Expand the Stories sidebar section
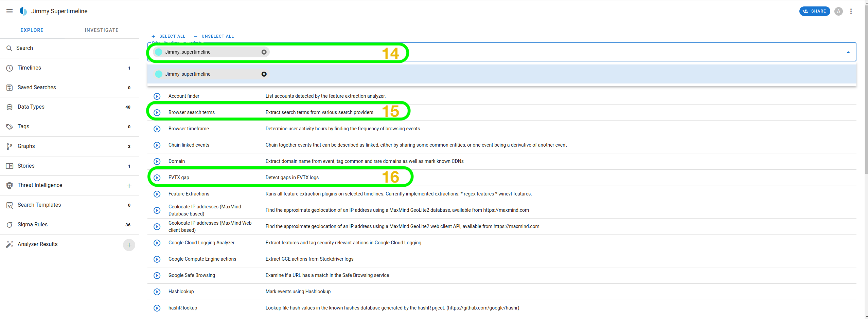Screen dimensions: 868x319 coord(69,166)
